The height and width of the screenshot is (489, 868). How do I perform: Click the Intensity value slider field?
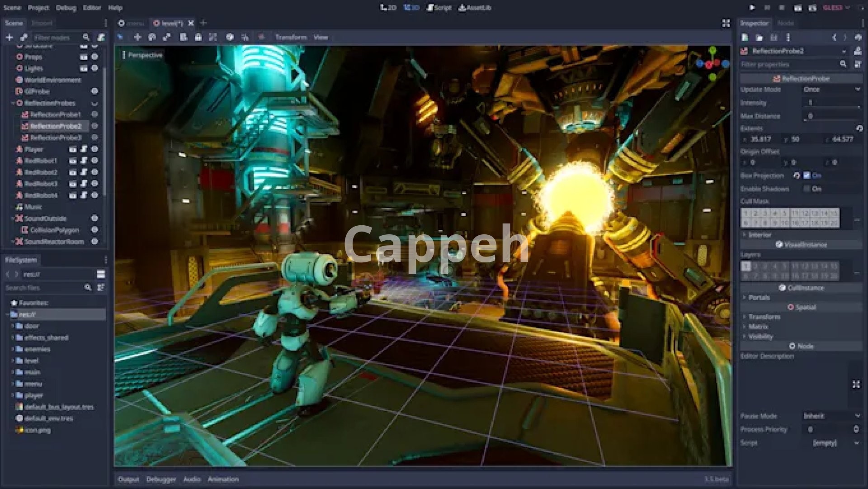(832, 103)
